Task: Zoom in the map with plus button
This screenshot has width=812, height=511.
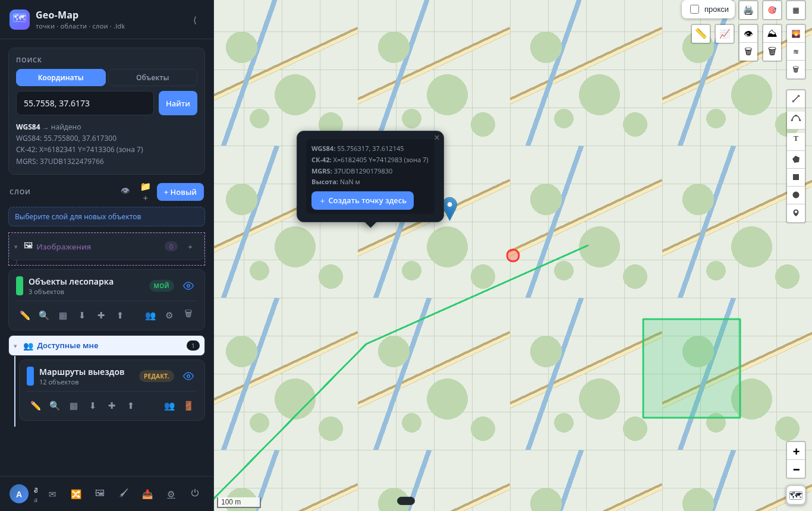Action: click(796, 452)
